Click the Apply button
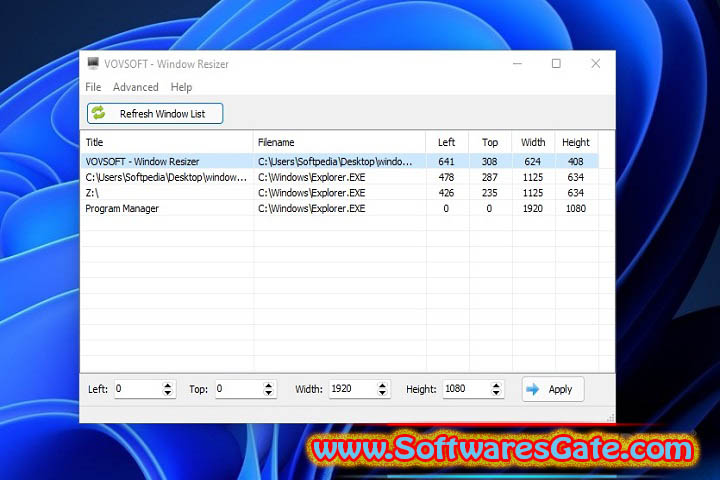This screenshot has width=720, height=480. pyautogui.click(x=553, y=390)
